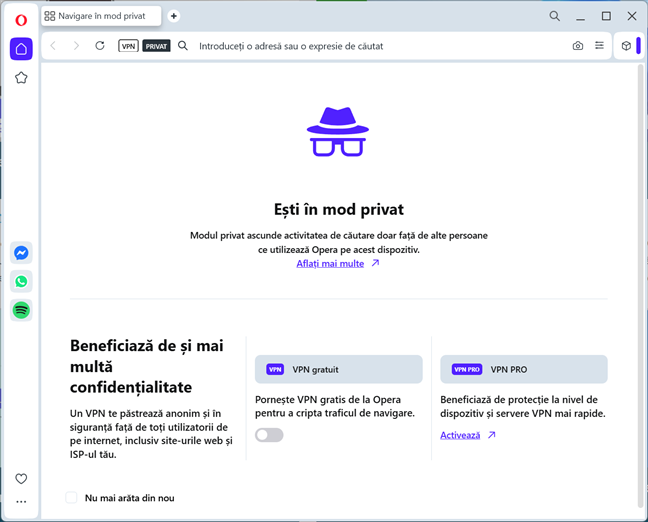Enable the free VPN toggle switch
This screenshot has width=648, height=522.
[x=269, y=435]
